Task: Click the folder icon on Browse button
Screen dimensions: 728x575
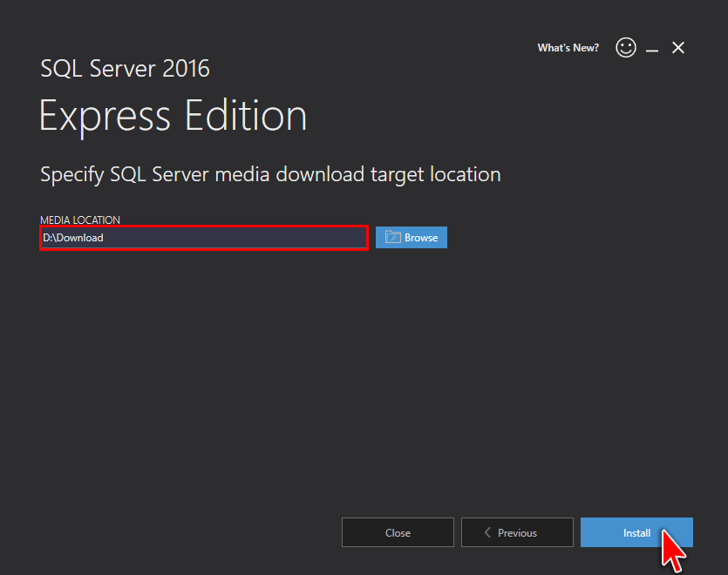Action: pyautogui.click(x=393, y=237)
